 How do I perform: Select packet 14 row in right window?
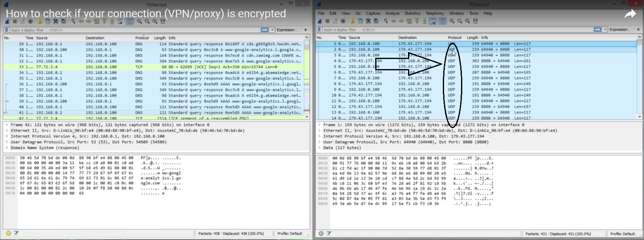coord(476,118)
